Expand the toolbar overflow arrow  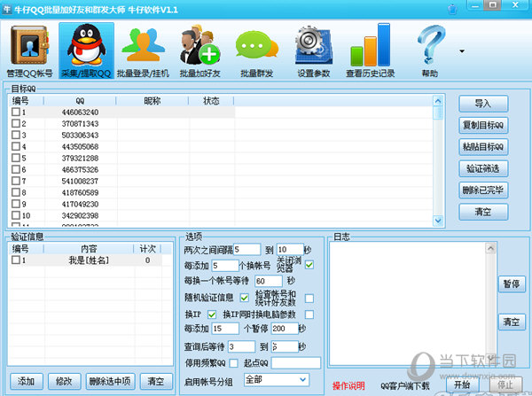[462, 51]
